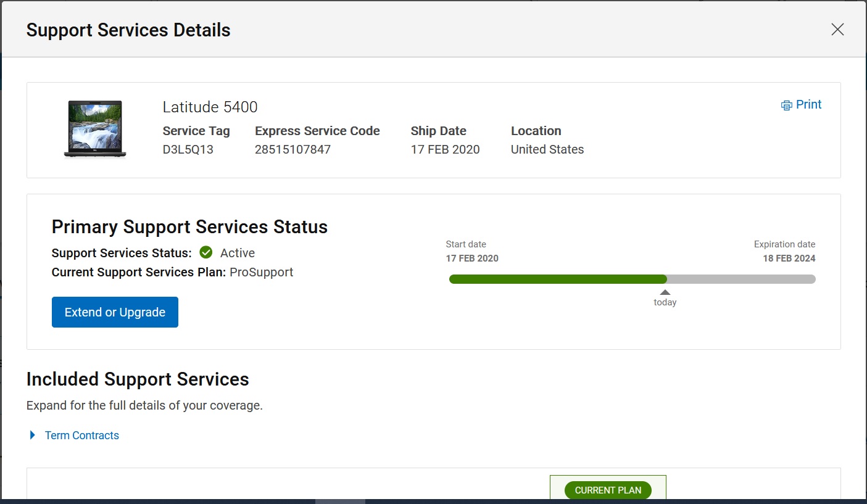Click the Extend or Upgrade button
The width and height of the screenshot is (867, 504).
click(115, 312)
